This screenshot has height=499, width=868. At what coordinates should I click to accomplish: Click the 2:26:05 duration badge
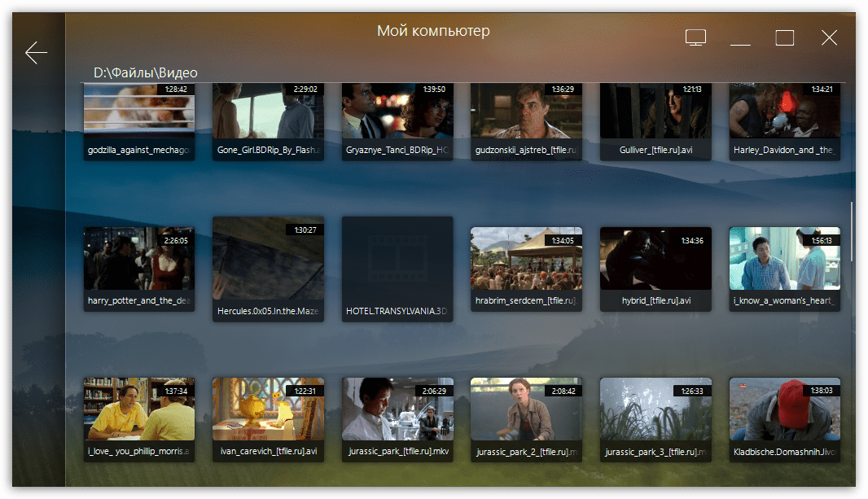[x=176, y=241]
